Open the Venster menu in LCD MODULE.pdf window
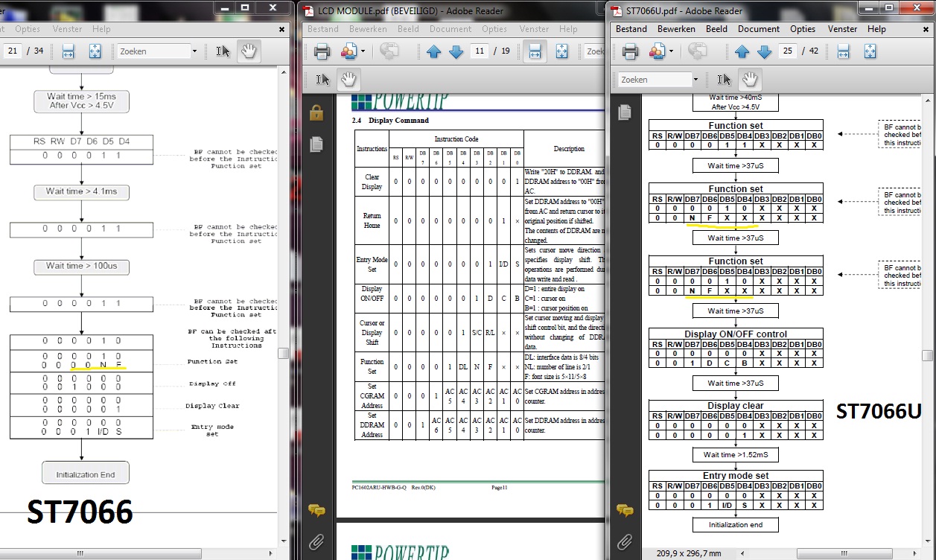 (534, 29)
